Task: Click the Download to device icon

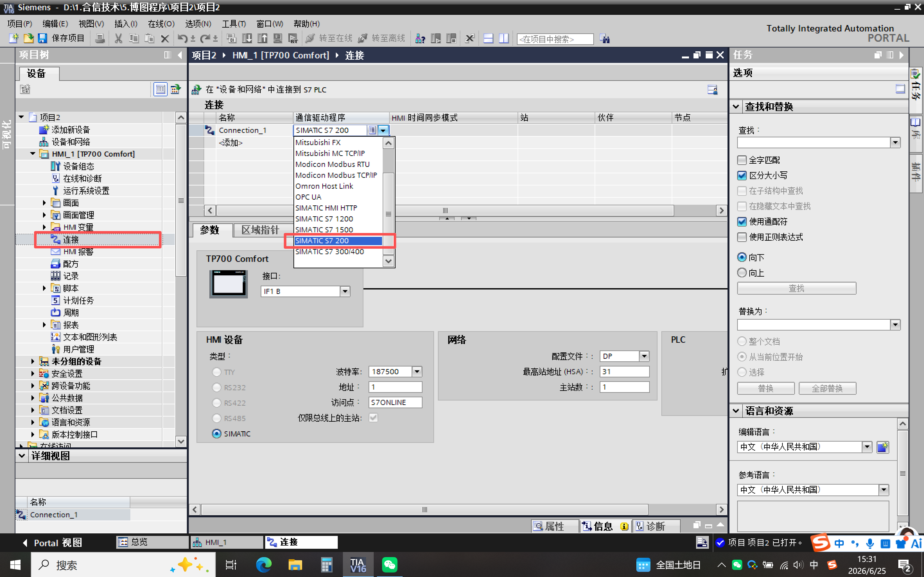Action: pyautogui.click(x=247, y=38)
